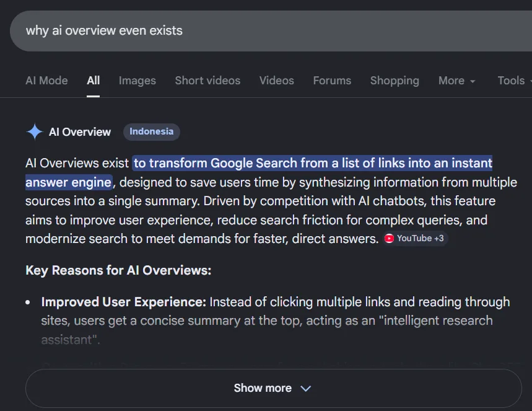Click the Key Reasons for AI Overviews heading
This screenshot has width=532, height=411.
click(x=118, y=270)
